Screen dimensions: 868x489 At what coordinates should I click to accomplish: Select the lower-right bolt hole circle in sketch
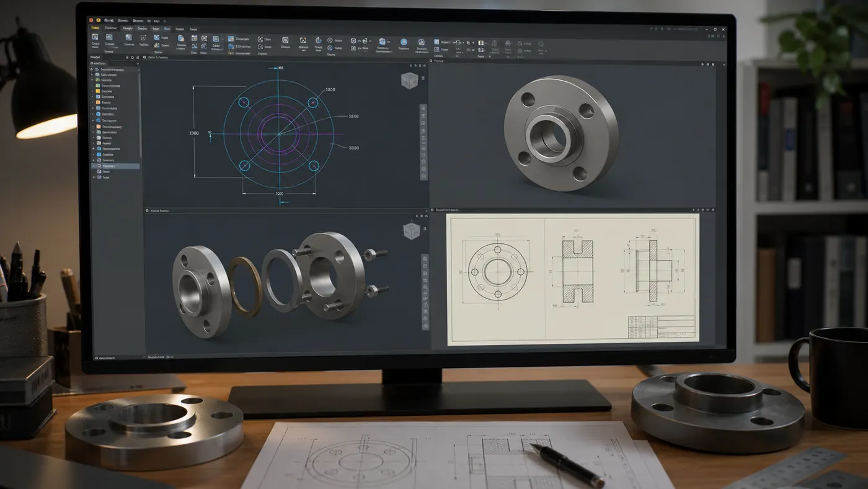point(313,166)
